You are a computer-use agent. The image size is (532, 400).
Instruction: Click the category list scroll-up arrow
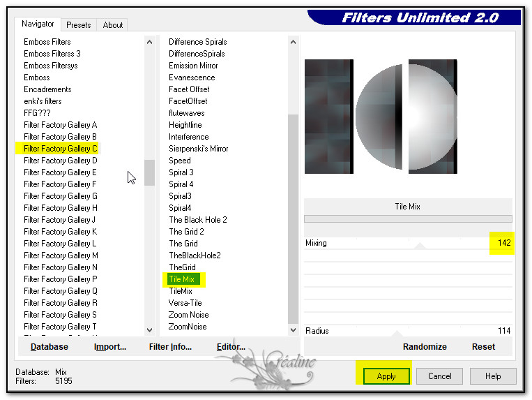point(150,42)
